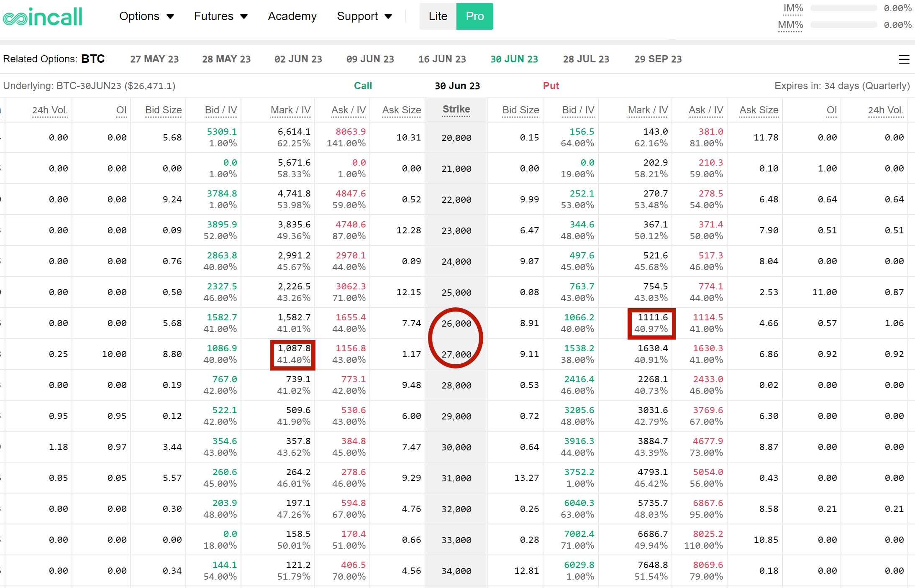915x588 pixels.
Task: Click the 30,000 strike cell
Action: 456,447
